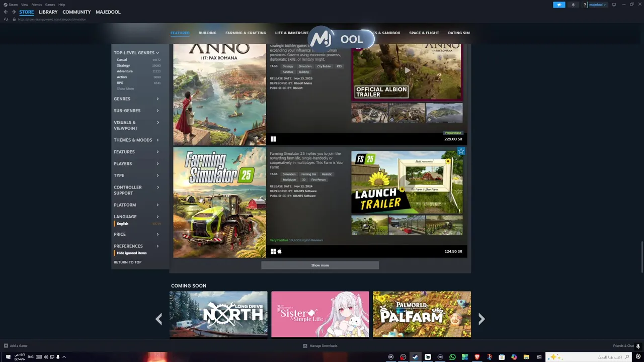This screenshot has height=362, width=644.
Task: Select the BUILDING category tab
Action: coord(207,33)
